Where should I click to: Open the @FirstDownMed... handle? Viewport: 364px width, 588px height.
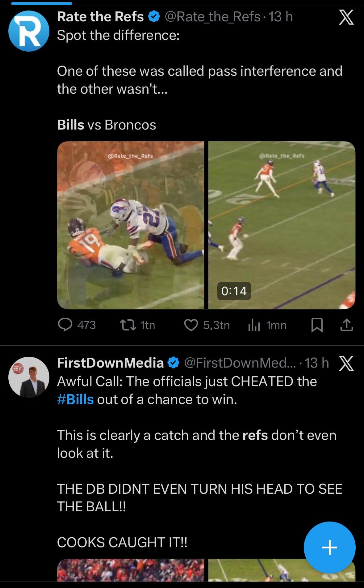pyautogui.click(x=241, y=363)
